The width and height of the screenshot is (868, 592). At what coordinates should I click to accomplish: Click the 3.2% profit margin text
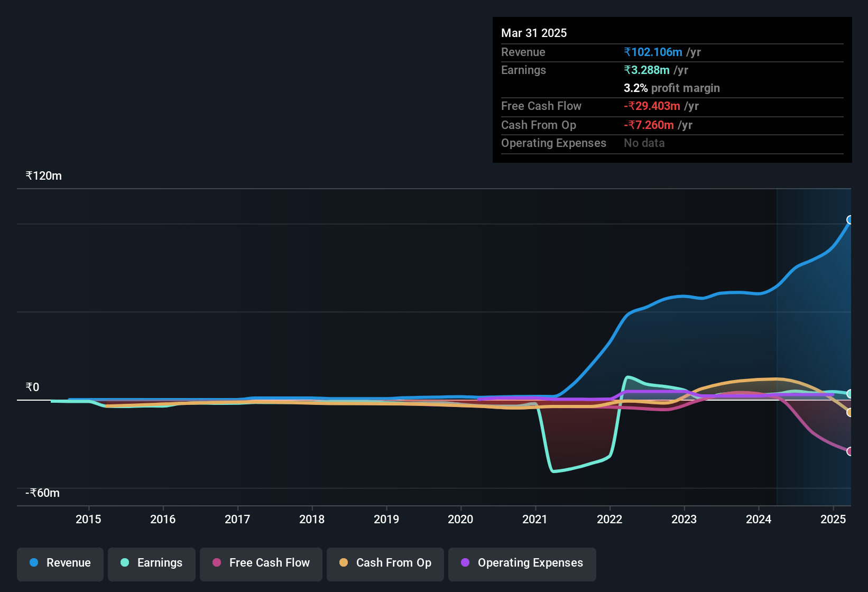[672, 88]
